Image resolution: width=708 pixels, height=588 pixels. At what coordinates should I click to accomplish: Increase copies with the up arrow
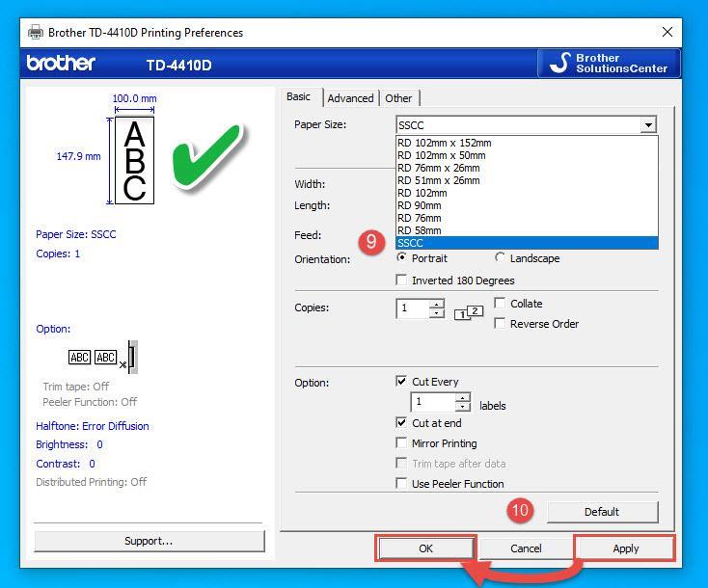coord(437,304)
